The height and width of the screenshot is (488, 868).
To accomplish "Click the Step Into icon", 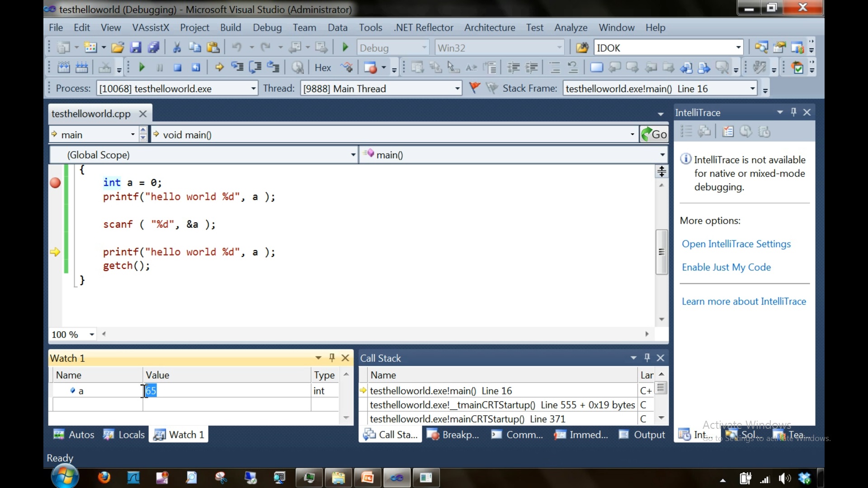I will pyautogui.click(x=237, y=68).
